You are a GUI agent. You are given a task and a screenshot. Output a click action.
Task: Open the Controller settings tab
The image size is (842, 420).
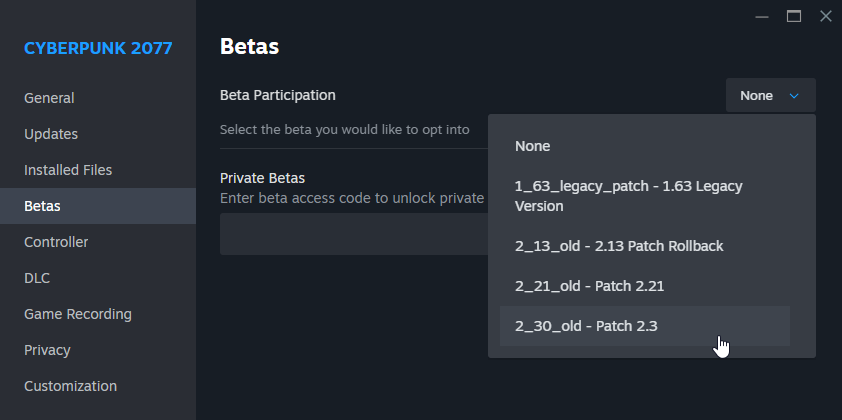click(56, 242)
